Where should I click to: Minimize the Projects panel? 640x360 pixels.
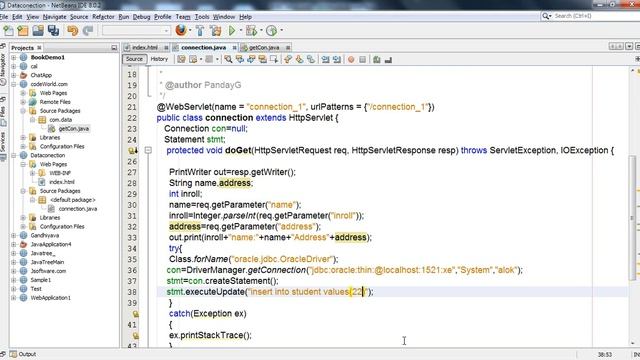tap(114, 48)
